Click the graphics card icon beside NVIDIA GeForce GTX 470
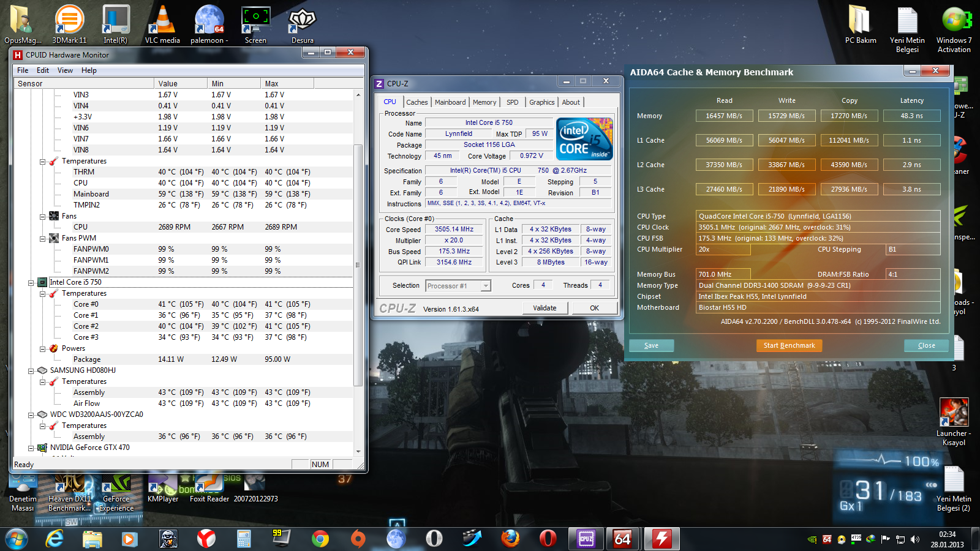The height and width of the screenshot is (551, 980). 42,448
